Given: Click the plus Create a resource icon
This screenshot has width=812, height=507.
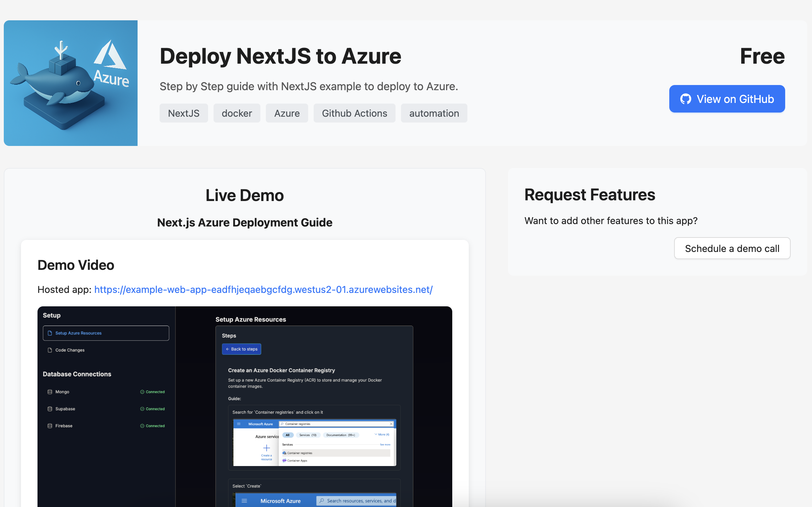Looking at the screenshot, I should 267,448.
